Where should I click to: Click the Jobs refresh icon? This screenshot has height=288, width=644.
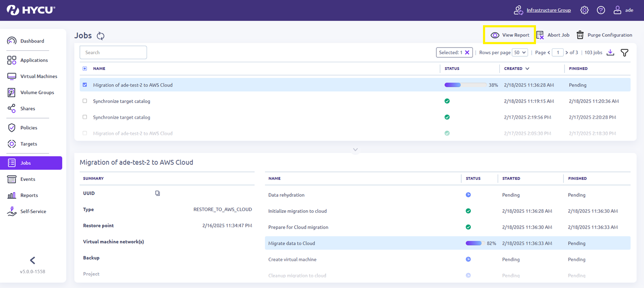[100, 36]
